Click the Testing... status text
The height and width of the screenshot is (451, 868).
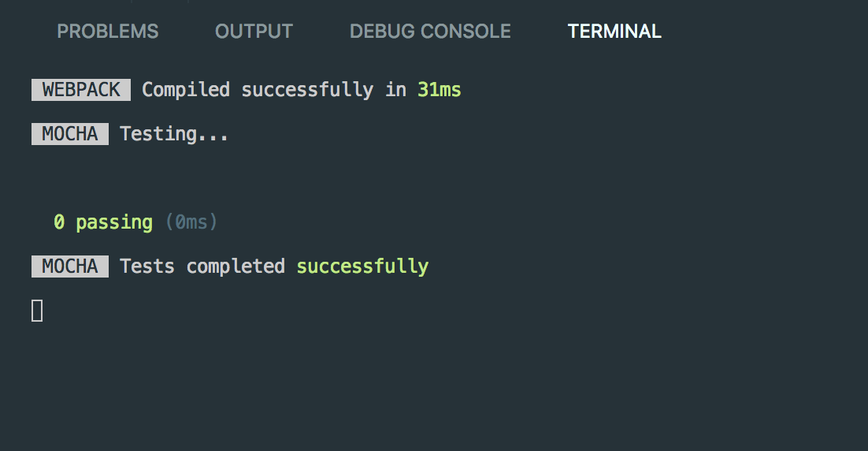pyautogui.click(x=174, y=134)
